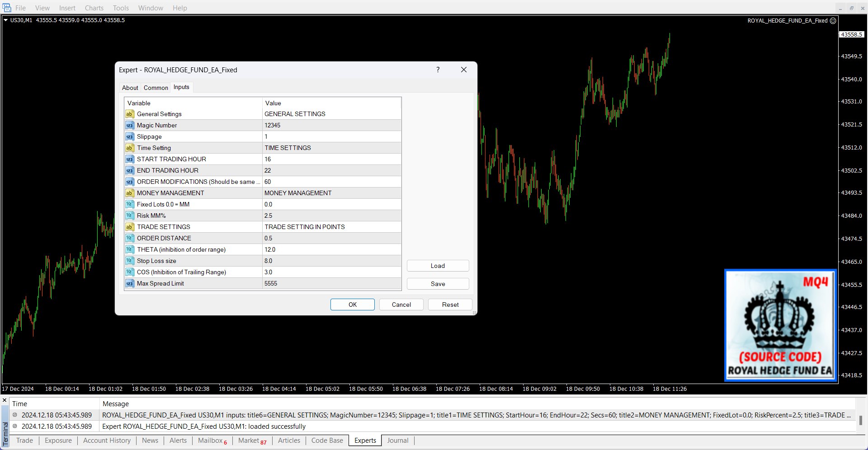Image resolution: width=868 pixels, height=450 pixels.
Task: Edit the Stop Loss size value field
Action: 331,261
